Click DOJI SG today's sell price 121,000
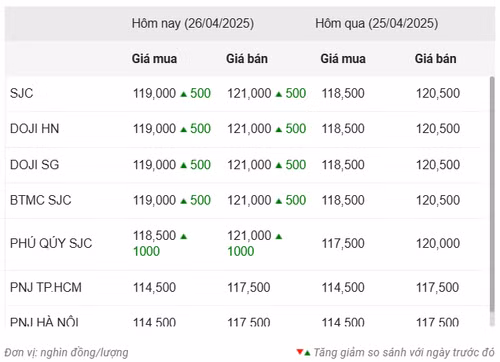Viewport: 500px width, 362px height. click(x=249, y=165)
